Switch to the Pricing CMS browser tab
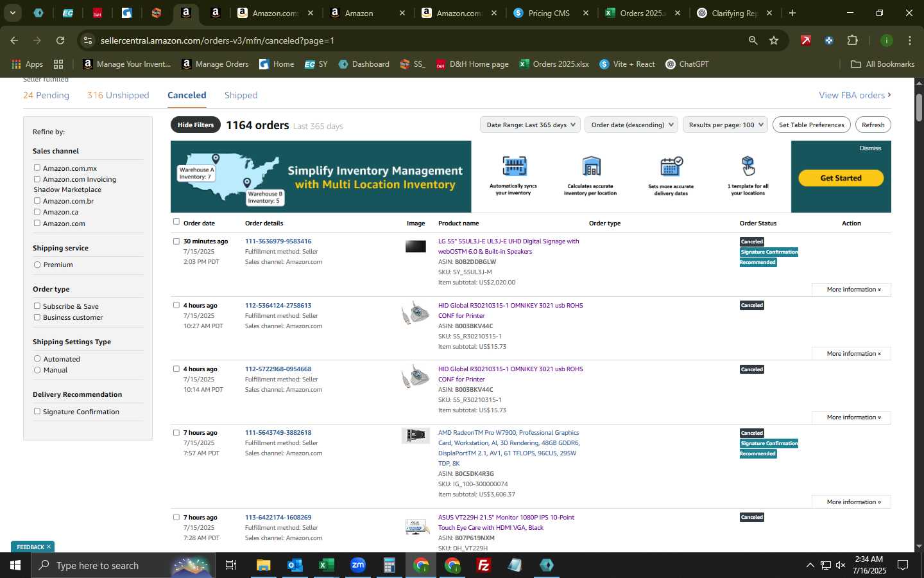 549,13
